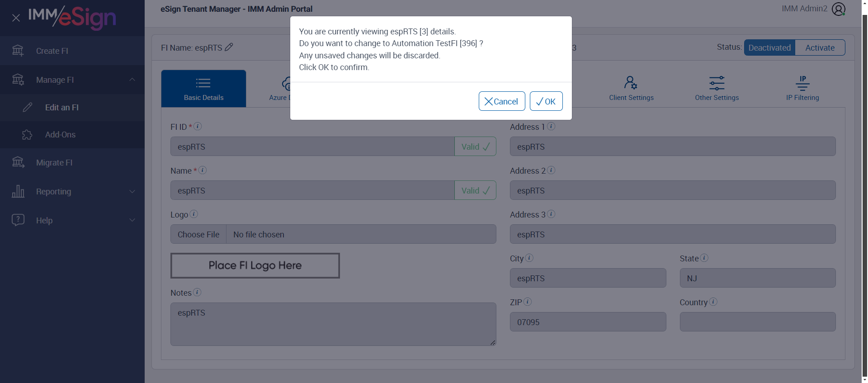
Task: Click the info icon beside Address 1
Action: [x=551, y=127]
